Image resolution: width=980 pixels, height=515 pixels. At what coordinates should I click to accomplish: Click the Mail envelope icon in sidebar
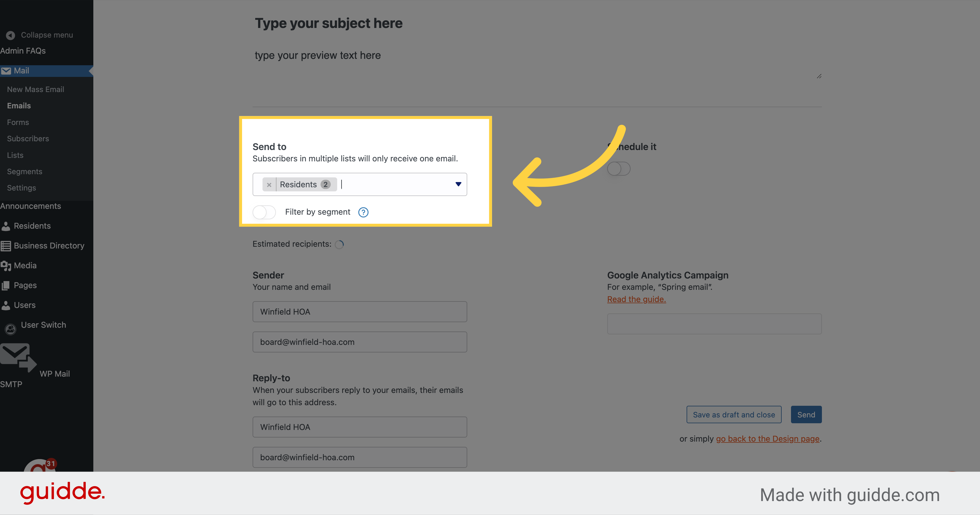coord(6,71)
